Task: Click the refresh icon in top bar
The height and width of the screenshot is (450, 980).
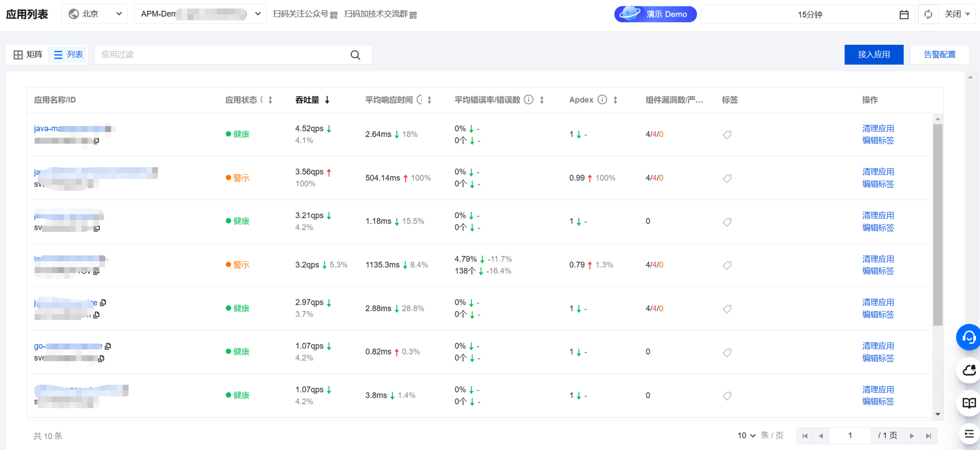Action: click(928, 14)
